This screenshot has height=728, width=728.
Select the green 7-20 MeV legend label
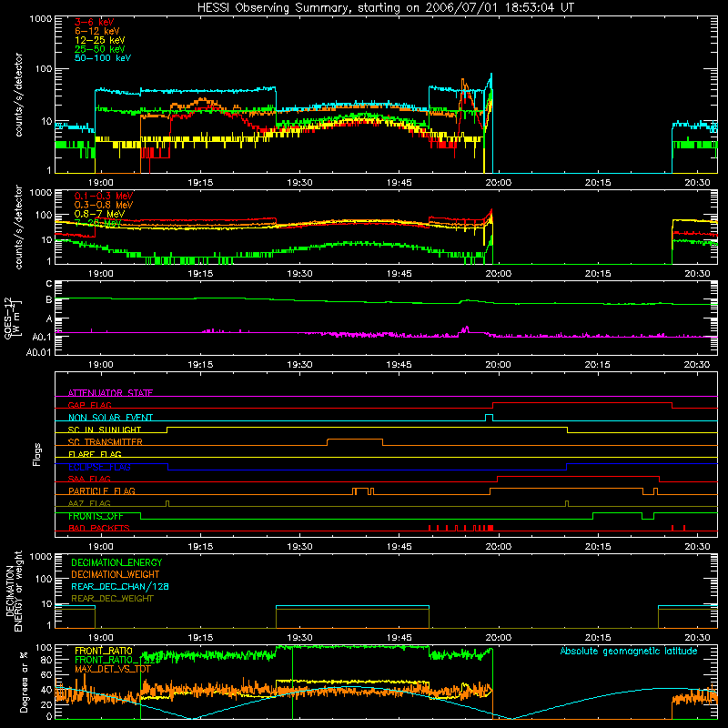point(97,223)
